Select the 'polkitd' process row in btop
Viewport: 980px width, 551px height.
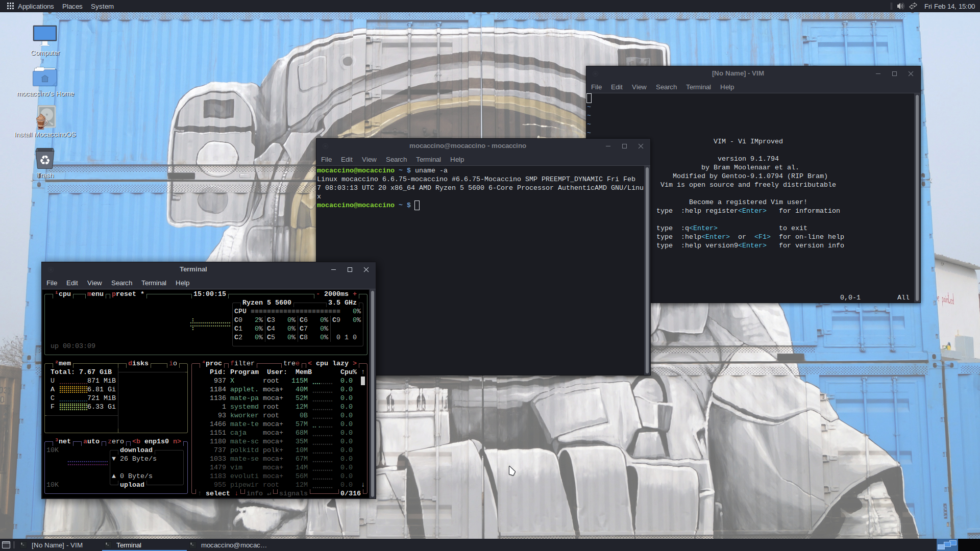[283, 450]
